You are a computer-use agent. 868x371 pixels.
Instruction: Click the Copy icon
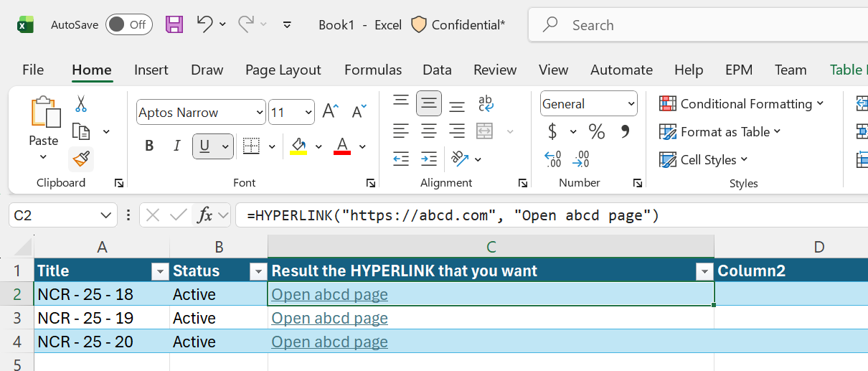point(82,131)
